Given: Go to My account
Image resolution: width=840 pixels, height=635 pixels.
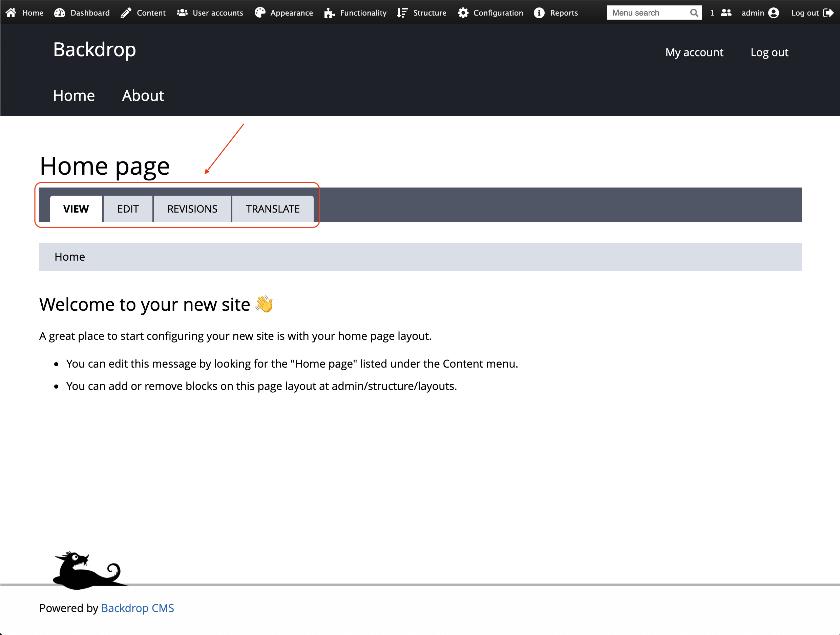Looking at the screenshot, I should [694, 52].
